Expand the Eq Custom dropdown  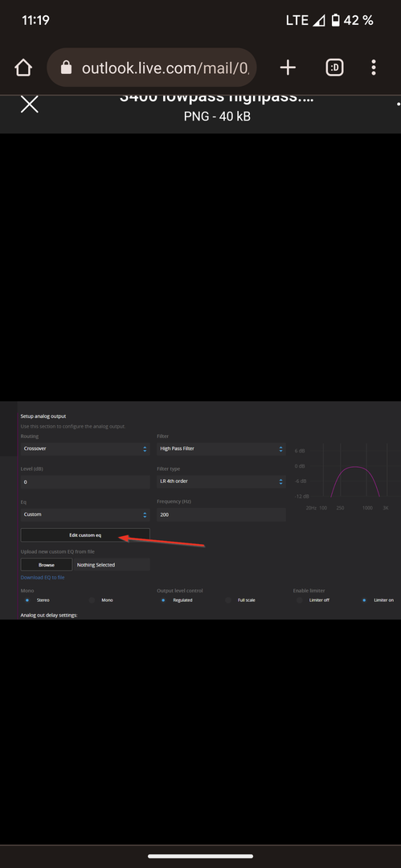click(x=84, y=515)
